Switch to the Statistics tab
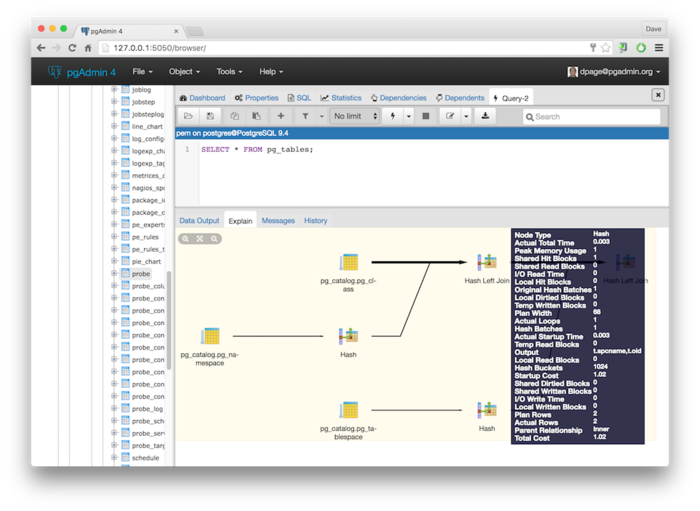 click(341, 98)
